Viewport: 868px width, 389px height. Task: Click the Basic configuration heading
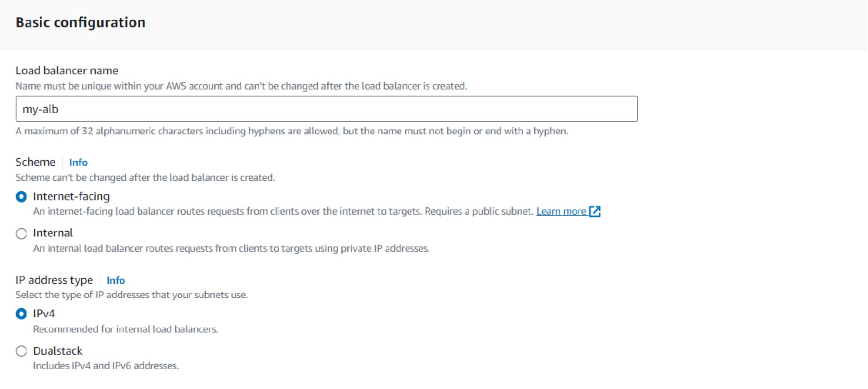tap(80, 22)
